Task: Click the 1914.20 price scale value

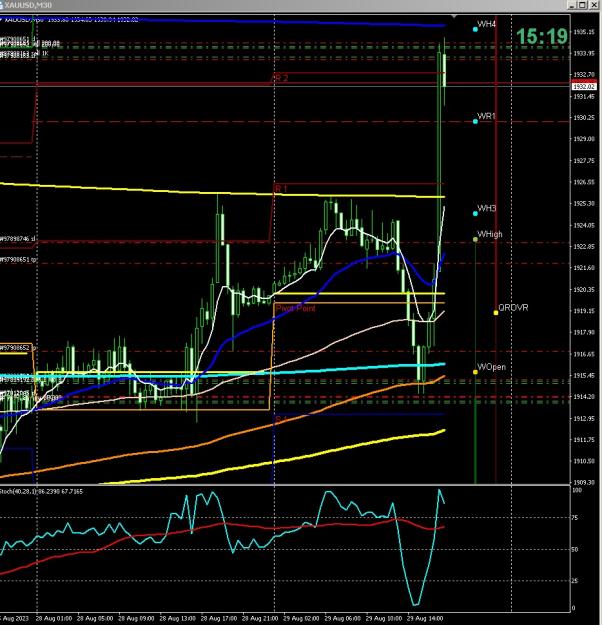Action: click(584, 397)
